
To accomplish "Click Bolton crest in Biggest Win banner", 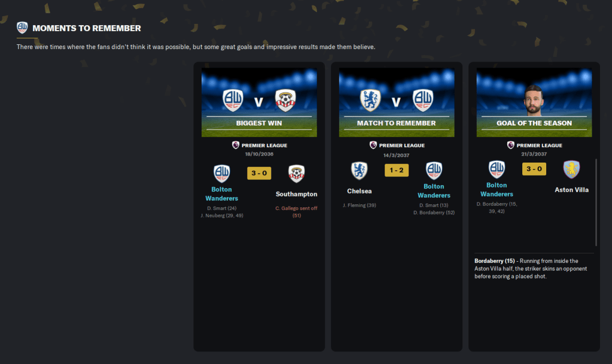I will (233, 100).
